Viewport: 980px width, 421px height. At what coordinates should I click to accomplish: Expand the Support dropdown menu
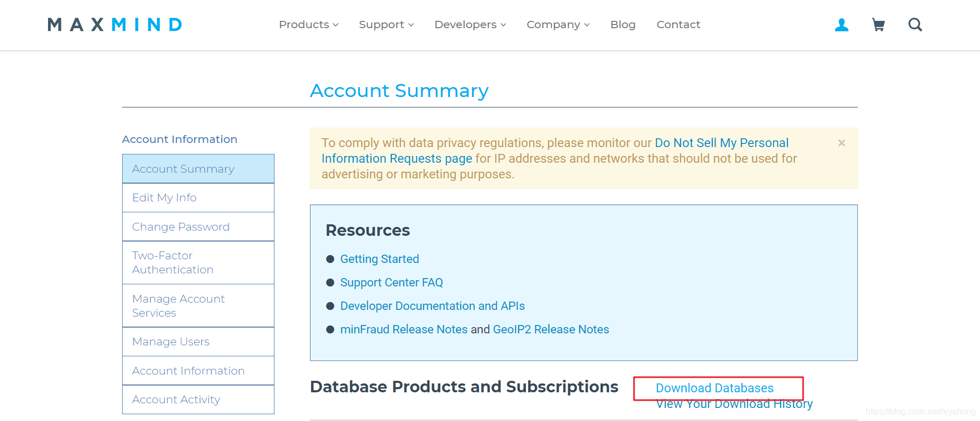point(386,25)
